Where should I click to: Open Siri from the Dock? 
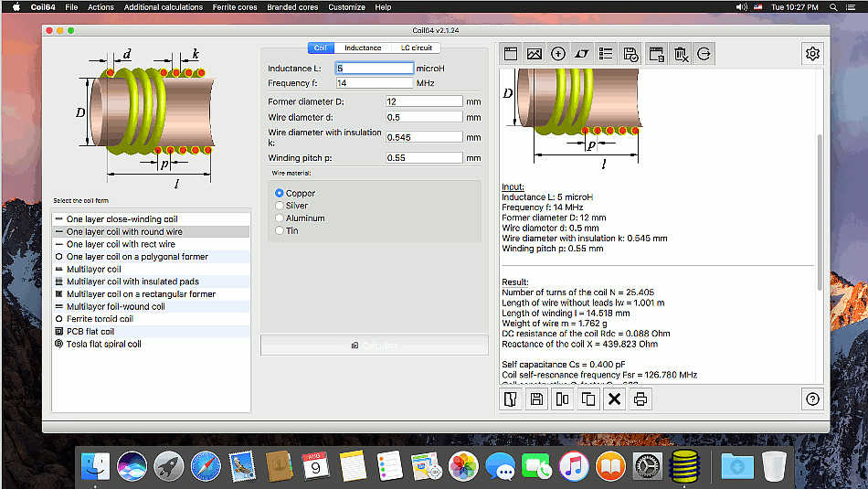[x=132, y=466]
